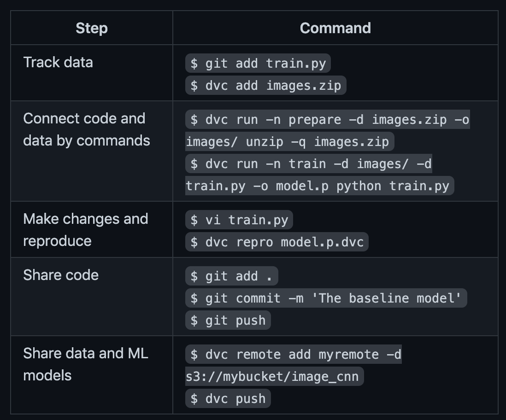This screenshot has width=506, height=420.
Task: Click the dvc add images.zip command
Action: [265, 86]
